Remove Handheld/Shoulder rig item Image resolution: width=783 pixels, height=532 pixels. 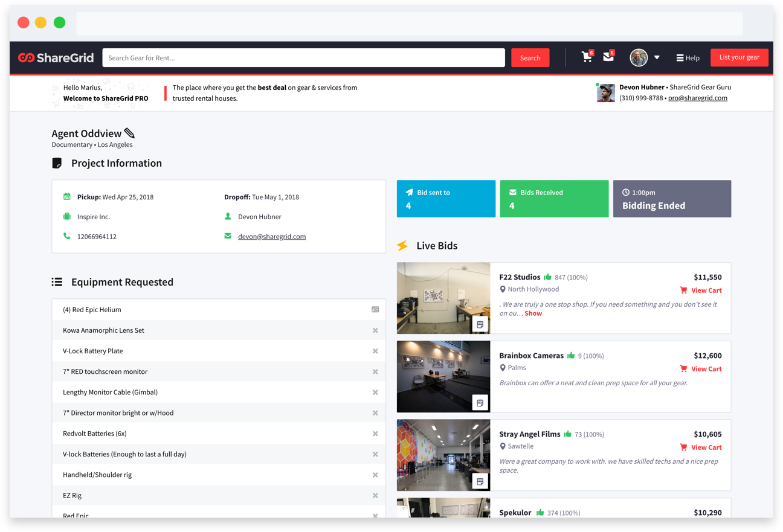tap(375, 475)
